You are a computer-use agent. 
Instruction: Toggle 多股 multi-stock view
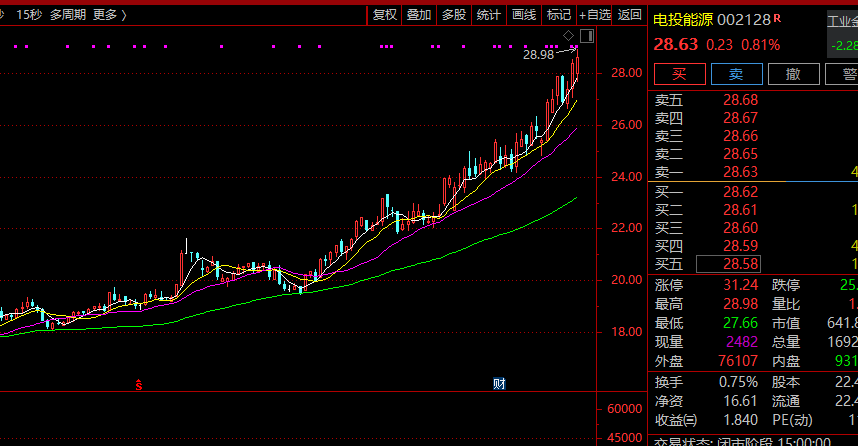point(454,14)
